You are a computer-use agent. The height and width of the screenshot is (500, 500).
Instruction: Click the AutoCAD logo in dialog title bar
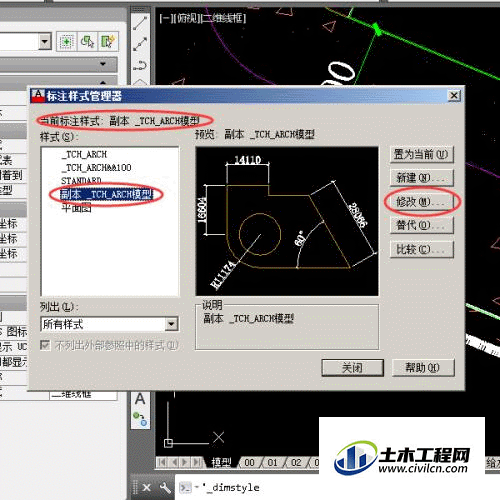(x=38, y=96)
